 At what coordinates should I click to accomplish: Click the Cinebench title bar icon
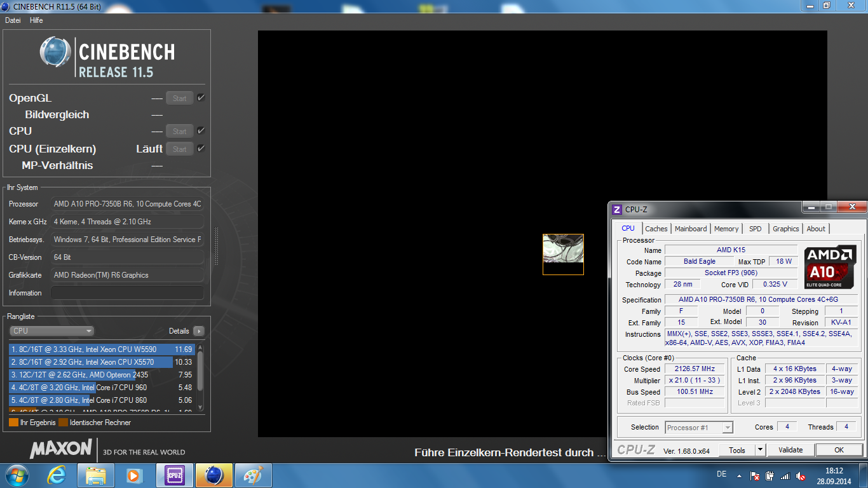[6, 6]
